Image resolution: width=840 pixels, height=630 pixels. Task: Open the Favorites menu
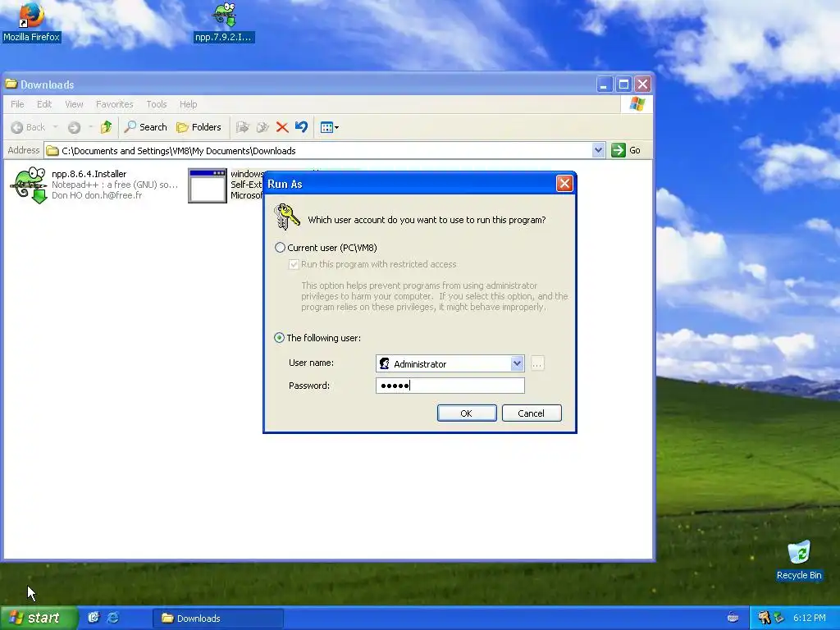(x=114, y=104)
